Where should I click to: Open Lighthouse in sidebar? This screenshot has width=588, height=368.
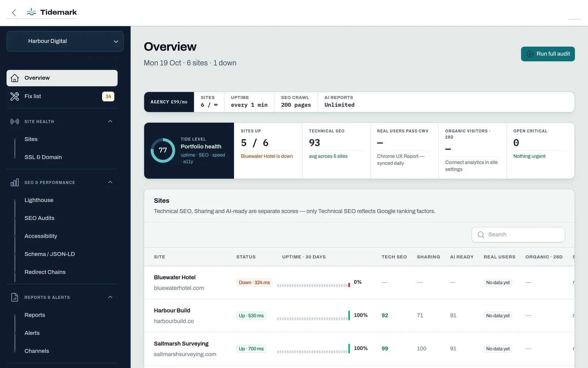pos(39,200)
